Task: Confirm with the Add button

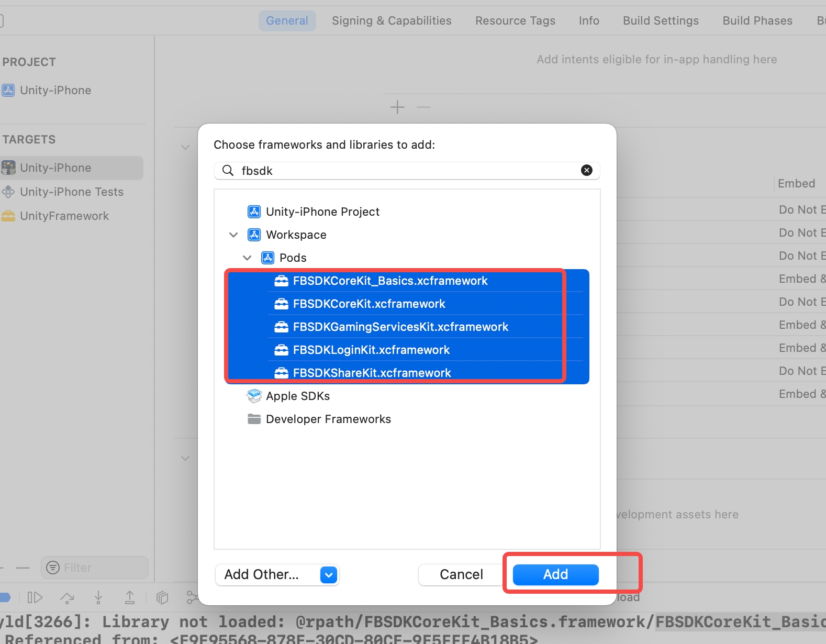Action: coord(555,575)
